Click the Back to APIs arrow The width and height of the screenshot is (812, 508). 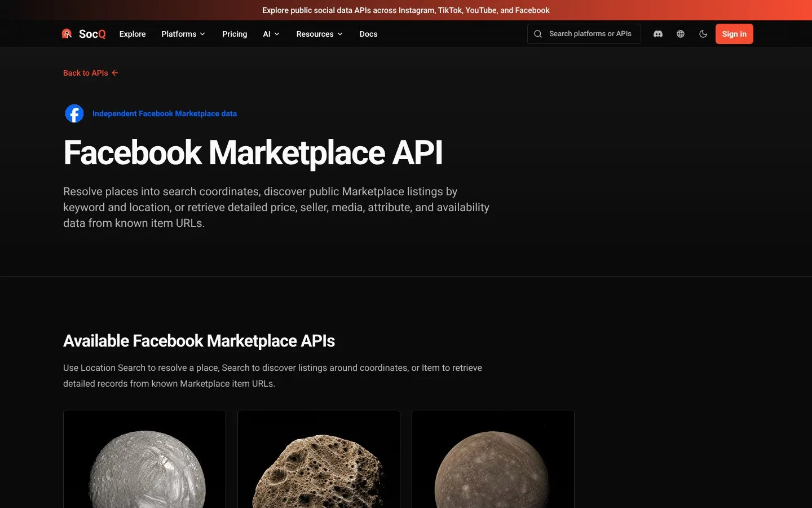tap(115, 73)
